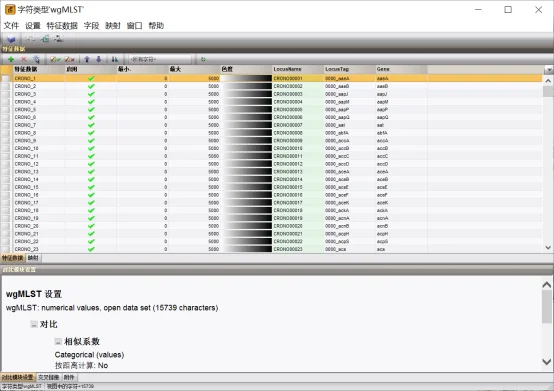Viewport: 554px width, 391px height.
Task: Click the fourth icon in the main toolbar
Action: point(59,39)
